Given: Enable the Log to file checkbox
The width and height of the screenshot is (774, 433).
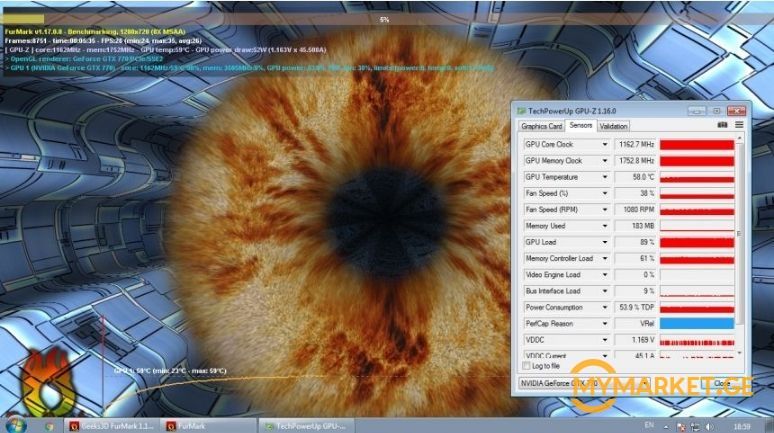Looking at the screenshot, I should (526, 366).
